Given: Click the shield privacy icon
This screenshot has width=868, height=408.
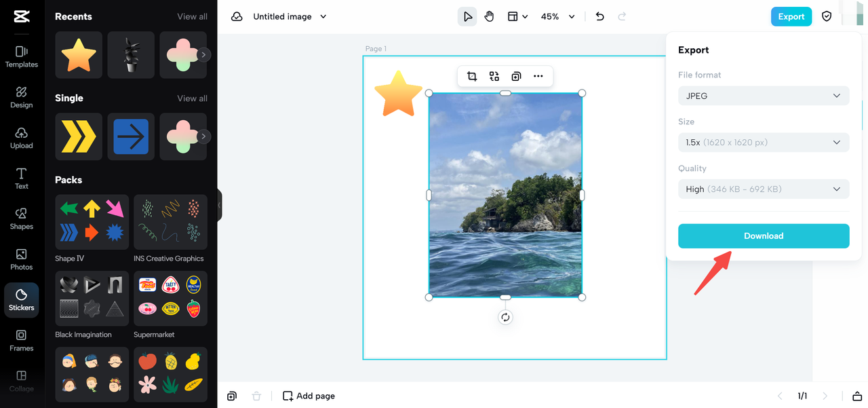Looking at the screenshot, I should 827,16.
